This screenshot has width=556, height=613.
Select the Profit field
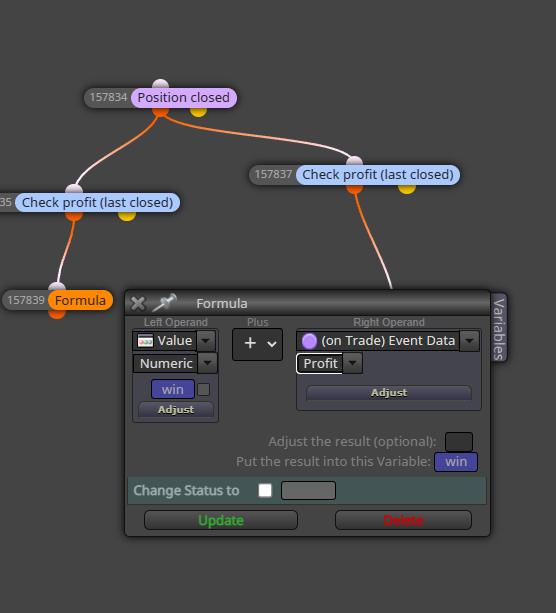(x=320, y=363)
